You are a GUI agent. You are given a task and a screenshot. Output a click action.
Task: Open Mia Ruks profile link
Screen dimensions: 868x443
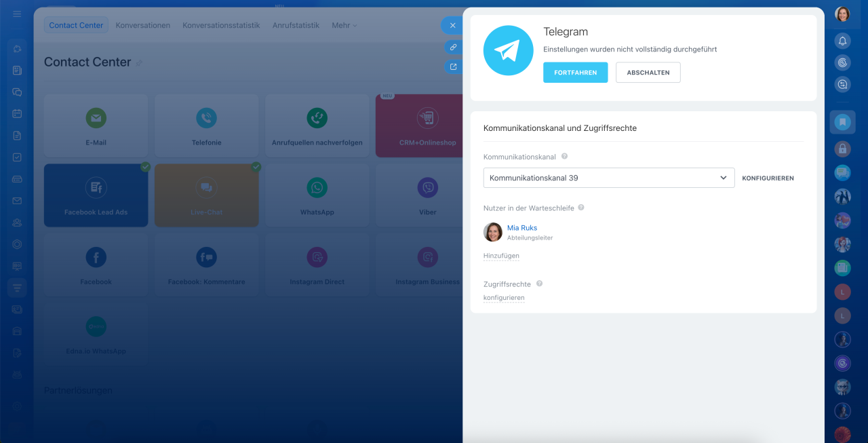(522, 228)
